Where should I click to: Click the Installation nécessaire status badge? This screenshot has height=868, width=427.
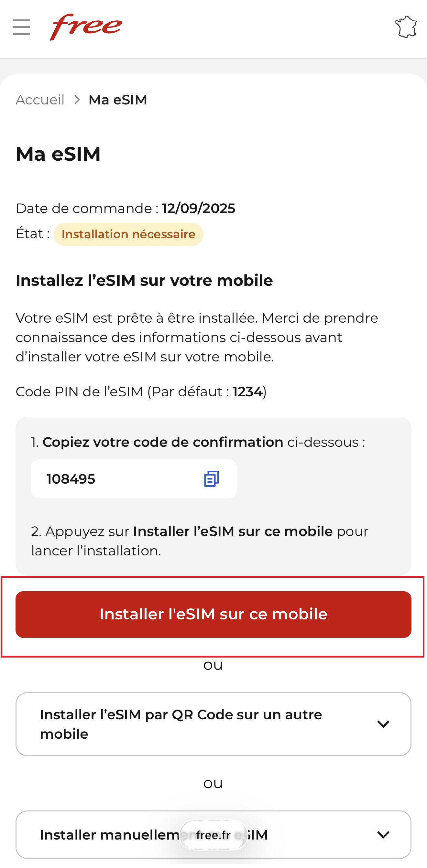coord(128,234)
